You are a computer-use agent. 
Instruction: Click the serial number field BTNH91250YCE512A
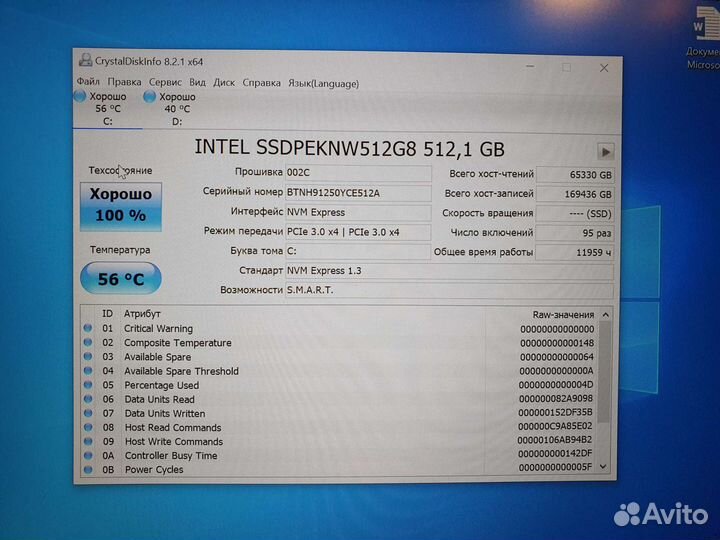click(358, 193)
